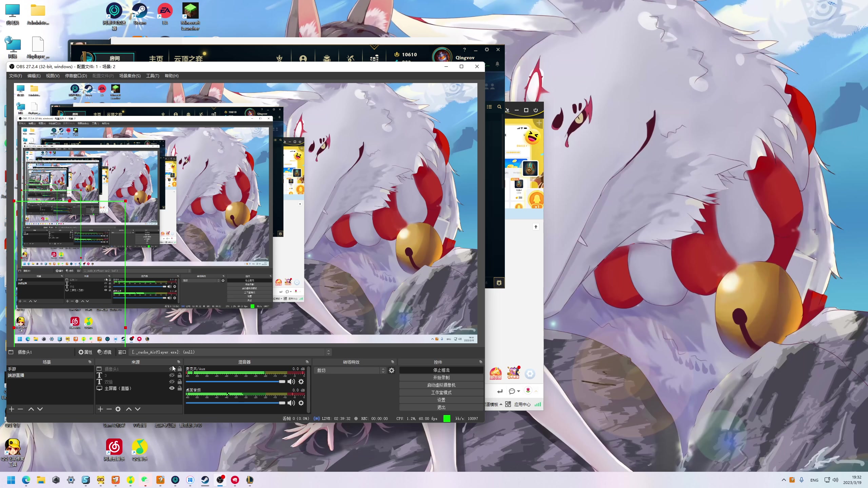Add a new source in the 来源 panel
Image resolution: width=868 pixels, height=488 pixels.
click(x=100, y=409)
